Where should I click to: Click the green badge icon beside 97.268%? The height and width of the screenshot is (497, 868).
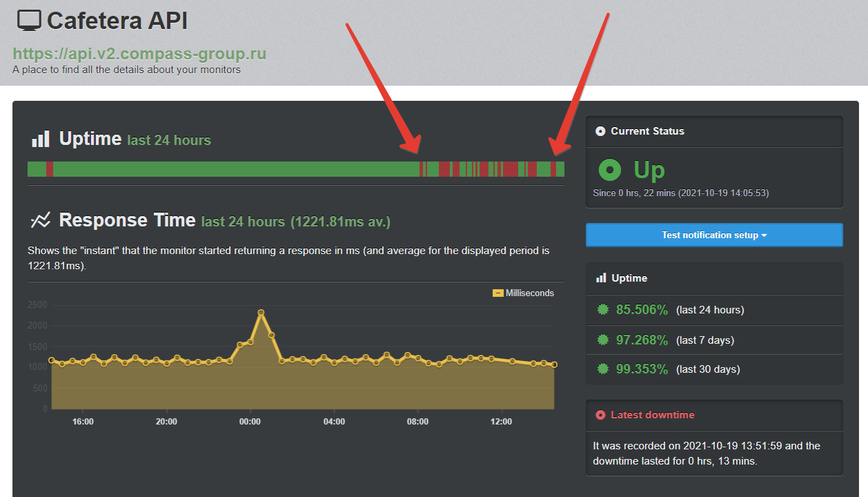pos(603,340)
